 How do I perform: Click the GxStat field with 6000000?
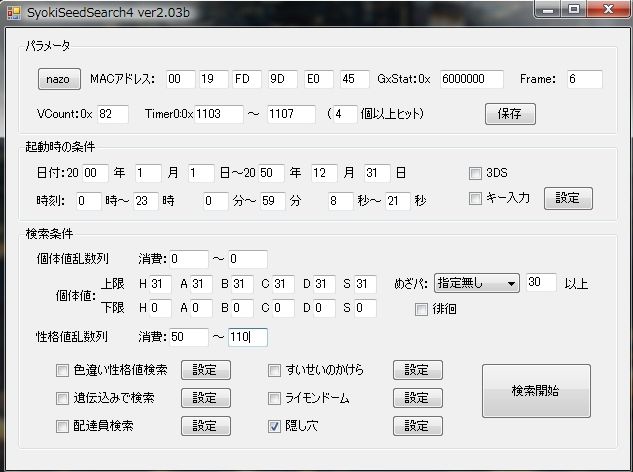[x=472, y=79]
